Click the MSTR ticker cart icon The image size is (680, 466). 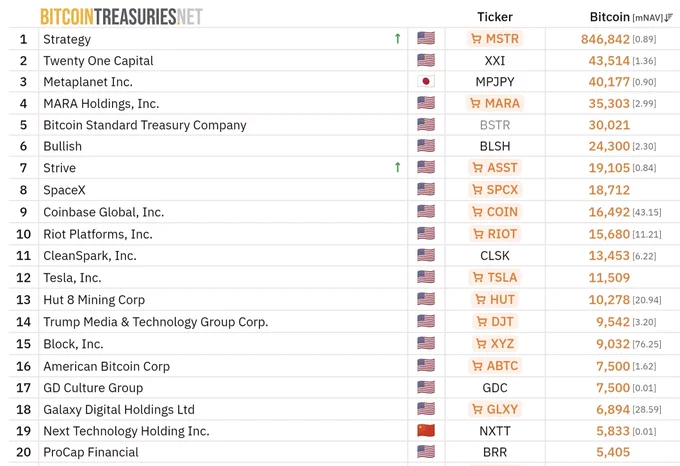pyautogui.click(x=476, y=39)
